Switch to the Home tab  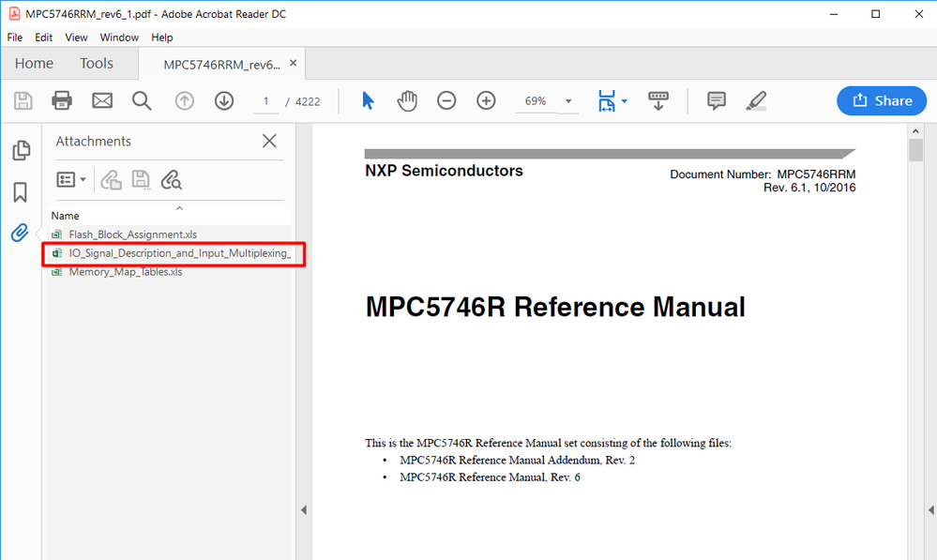(34, 64)
